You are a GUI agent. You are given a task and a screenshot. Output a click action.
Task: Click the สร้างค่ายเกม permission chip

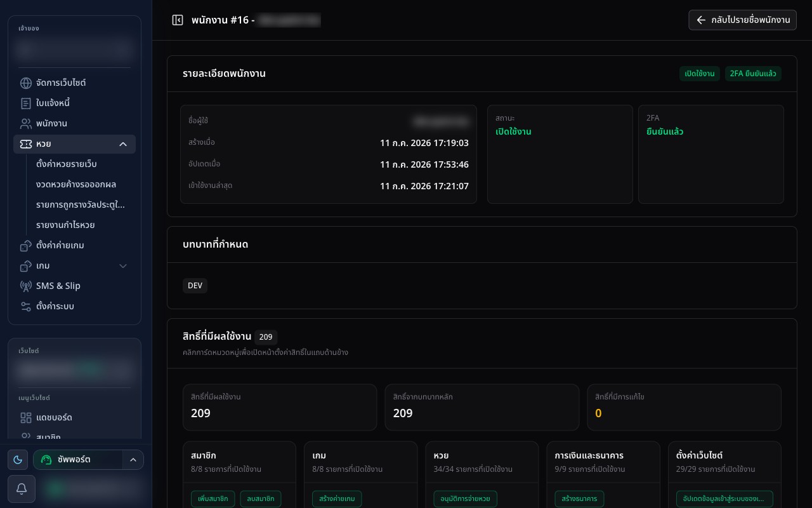337,499
